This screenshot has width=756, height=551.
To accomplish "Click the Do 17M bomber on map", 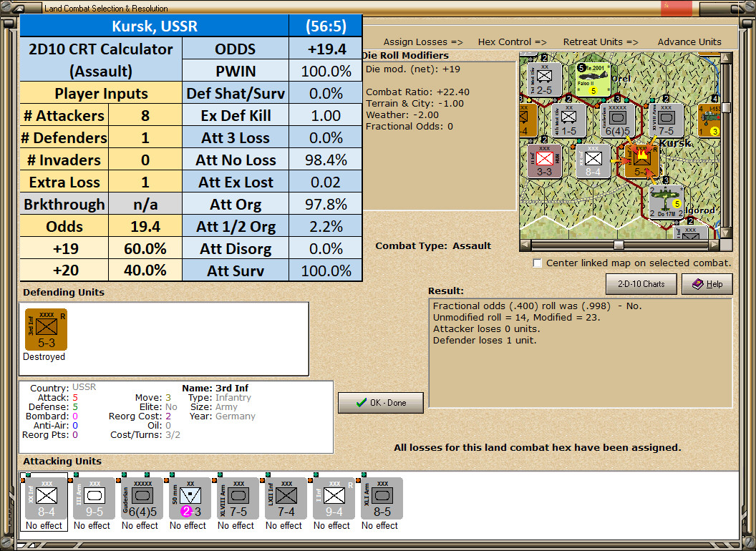I will coord(665,203).
